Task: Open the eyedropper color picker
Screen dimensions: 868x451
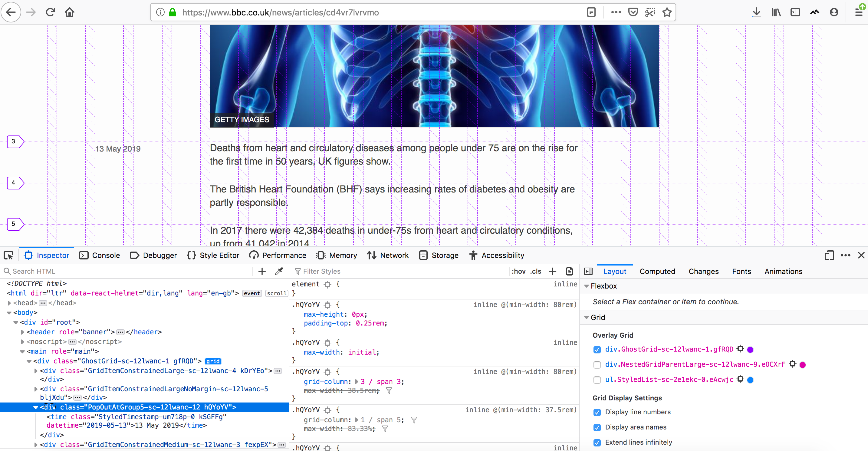Action: click(x=279, y=271)
